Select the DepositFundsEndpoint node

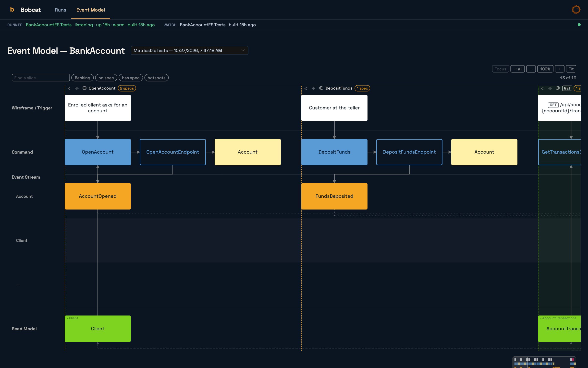pos(409,152)
